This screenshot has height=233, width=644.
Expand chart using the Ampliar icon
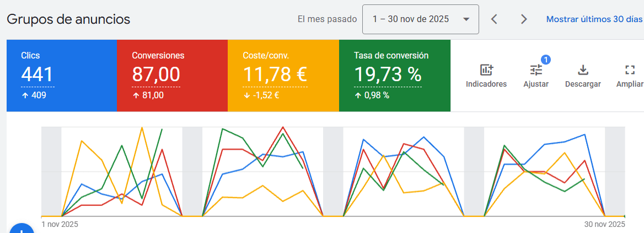click(630, 70)
